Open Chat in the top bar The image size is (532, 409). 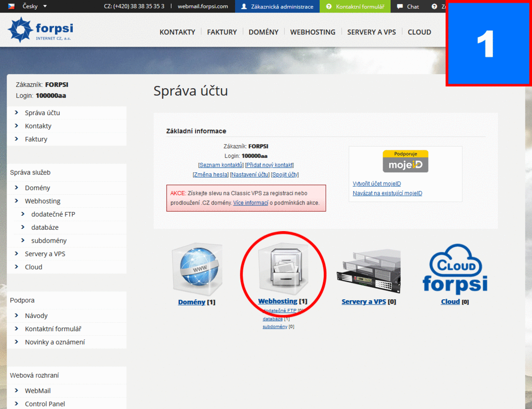[x=408, y=7]
